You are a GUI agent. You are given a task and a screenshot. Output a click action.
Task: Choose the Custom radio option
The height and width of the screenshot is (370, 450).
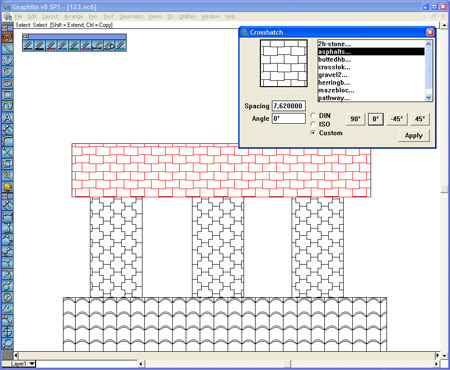[x=313, y=133]
